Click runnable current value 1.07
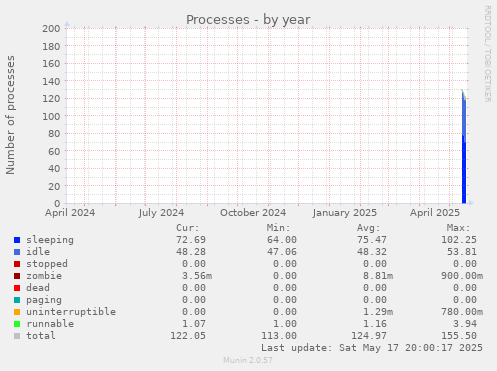Viewport: 497px width, 371px height. (194, 324)
